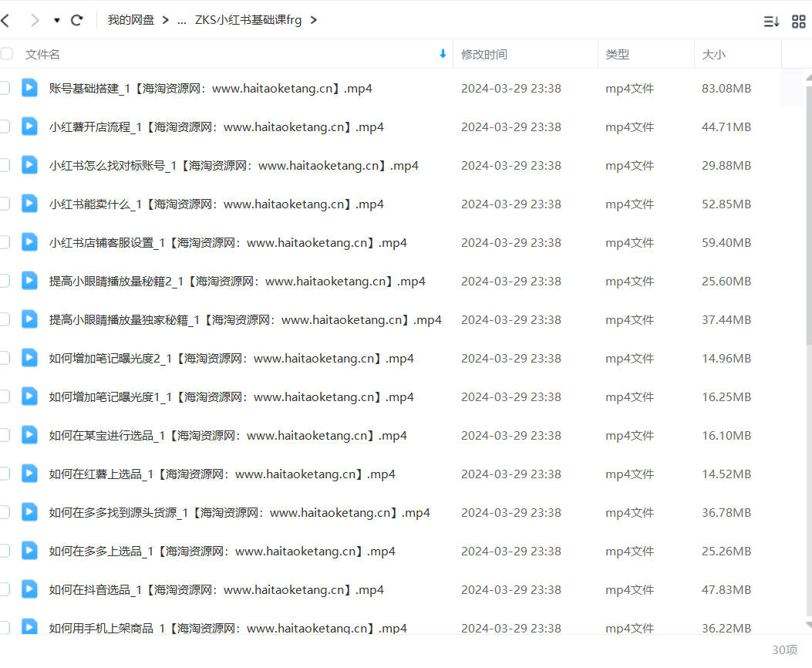Open ZKS小红书基础课frg breadcrumb folder
The width and height of the screenshot is (812, 668).
[x=248, y=20]
